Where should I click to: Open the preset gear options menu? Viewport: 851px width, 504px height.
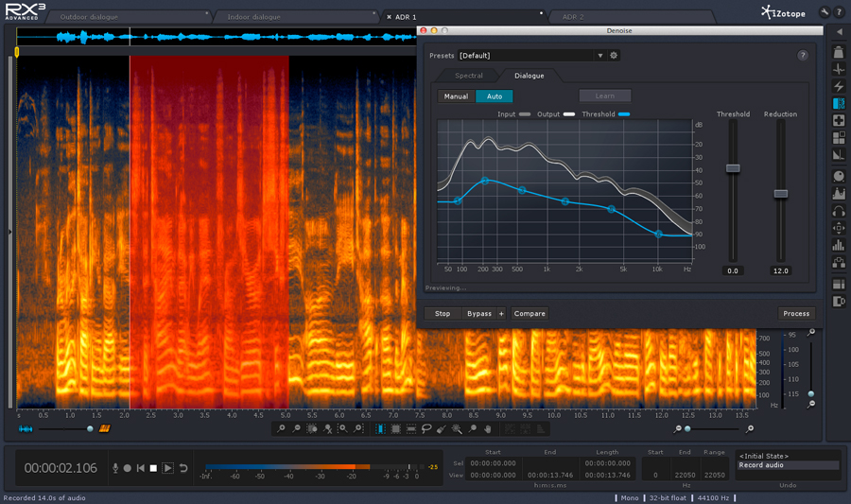tap(614, 56)
